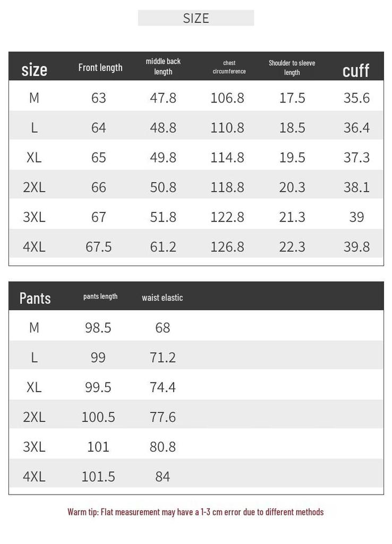This screenshot has height=544, width=392.
Task: Click the M row label in top table
Action: pyautogui.click(x=34, y=98)
